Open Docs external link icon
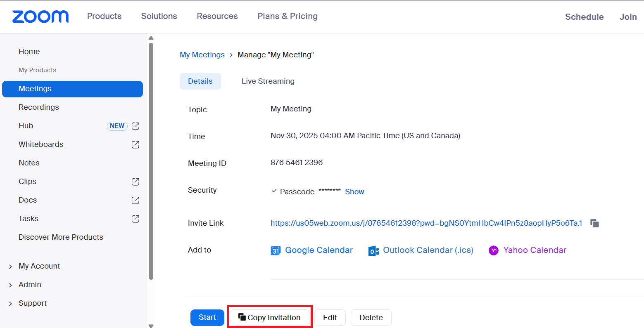 tap(135, 200)
